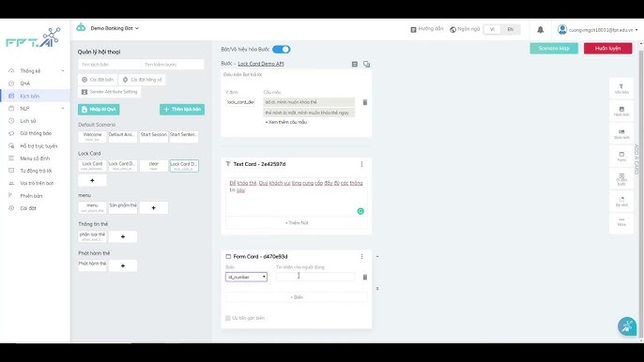
Task: Expand the Thống kê menu arrow
Action: click(63, 71)
